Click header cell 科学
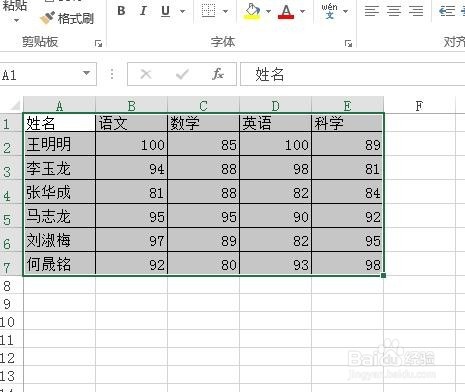 coord(347,123)
